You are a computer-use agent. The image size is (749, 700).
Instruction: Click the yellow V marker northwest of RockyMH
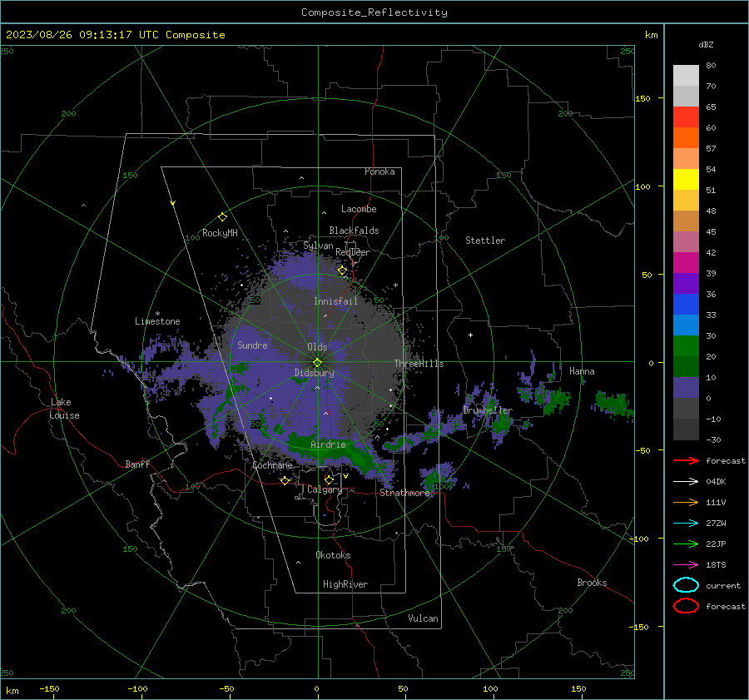coord(173,203)
